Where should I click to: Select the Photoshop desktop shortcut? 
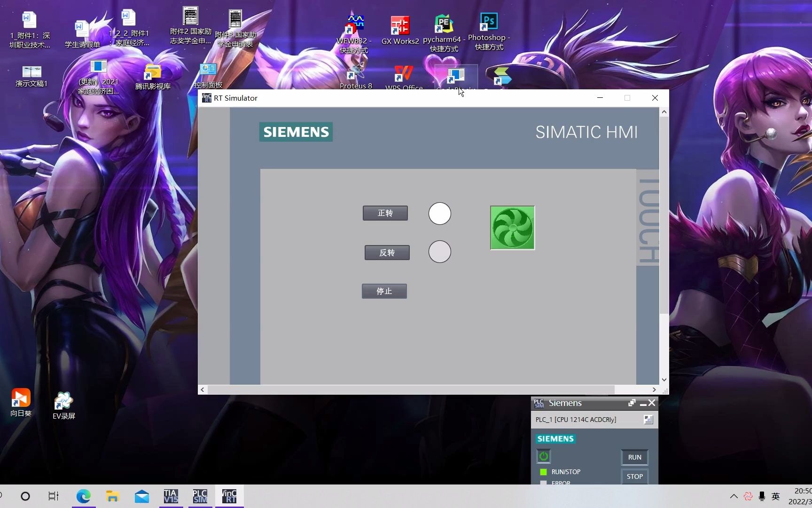coord(489,32)
